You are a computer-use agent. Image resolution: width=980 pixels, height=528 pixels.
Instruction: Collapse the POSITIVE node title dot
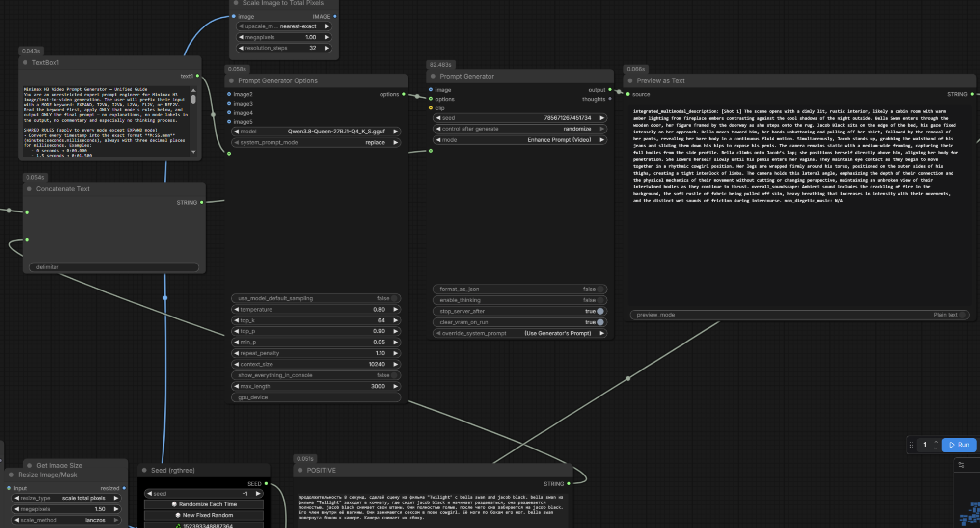pyautogui.click(x=300, y=470)
